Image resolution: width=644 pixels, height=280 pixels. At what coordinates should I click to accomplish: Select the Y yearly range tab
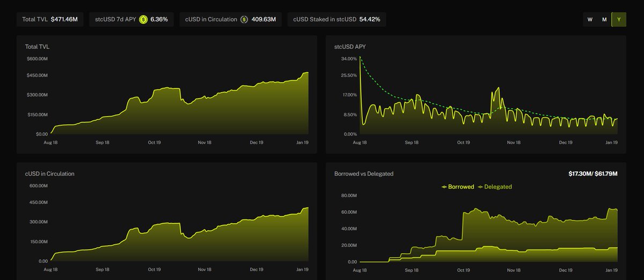[x=619, y=19]
